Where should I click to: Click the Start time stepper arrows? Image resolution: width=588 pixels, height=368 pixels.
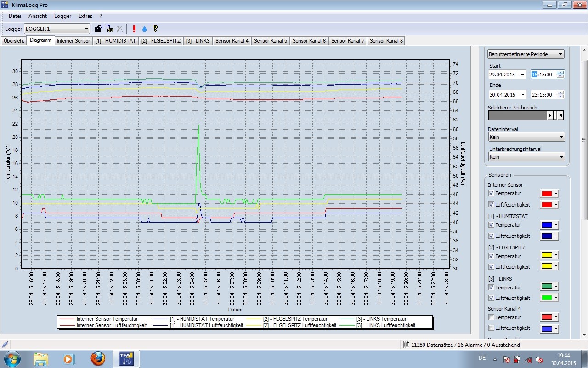(560, 74)
